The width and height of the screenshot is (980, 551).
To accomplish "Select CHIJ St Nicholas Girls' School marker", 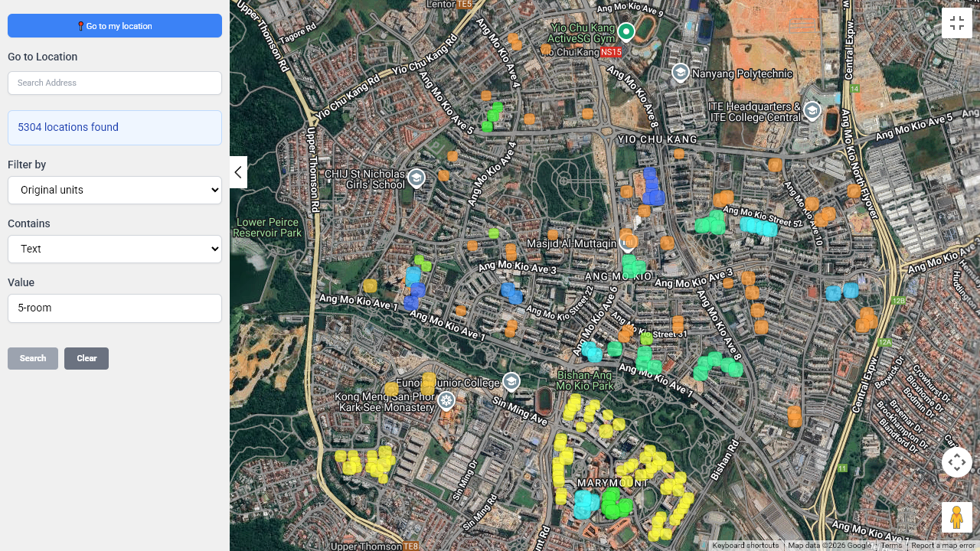I will [x=416, y=178].
